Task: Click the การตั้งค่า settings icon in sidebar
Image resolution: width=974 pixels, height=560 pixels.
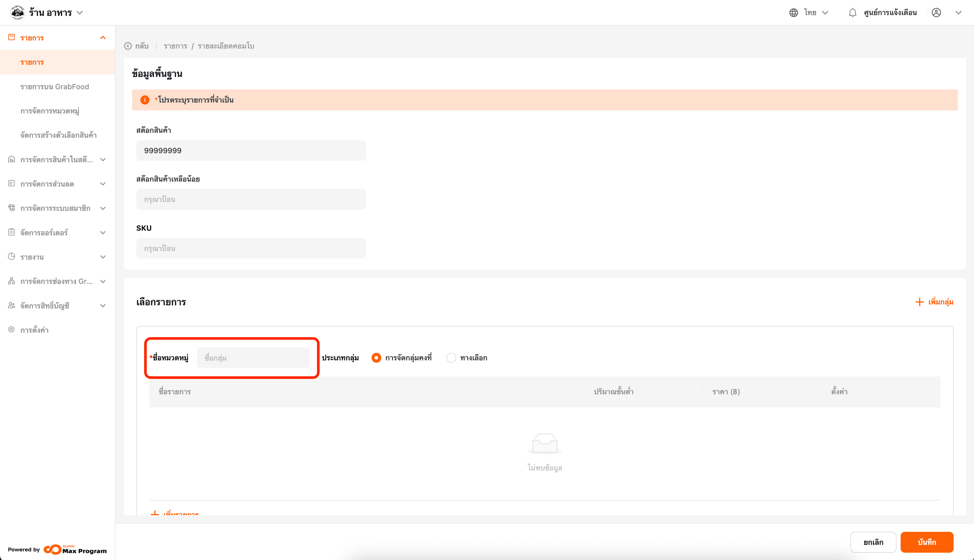Action: (11, 330)
